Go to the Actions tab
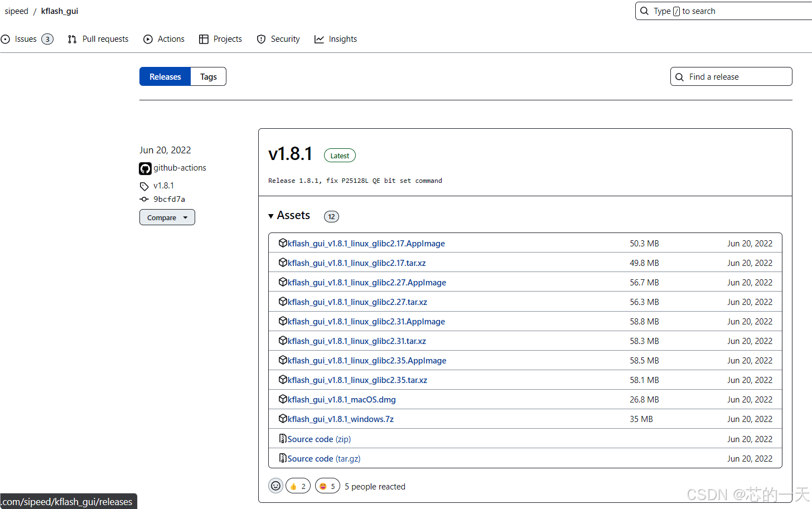Image resolution: width=812 pixels, height=509 pixels. point(164,39)
